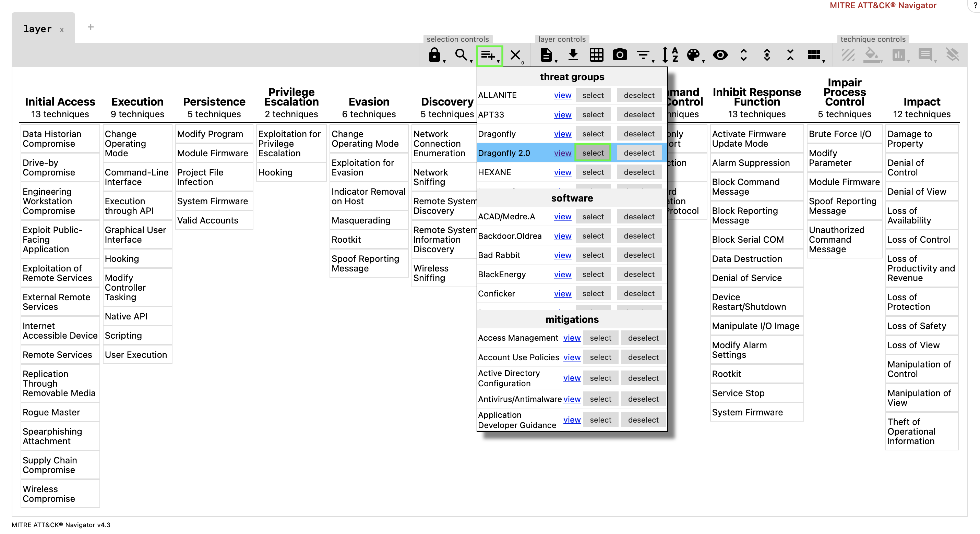980x534 pixels.
Task: Click select button for Dragonfly 2.0
Action: pyautogui.click(x=593, y=153)
